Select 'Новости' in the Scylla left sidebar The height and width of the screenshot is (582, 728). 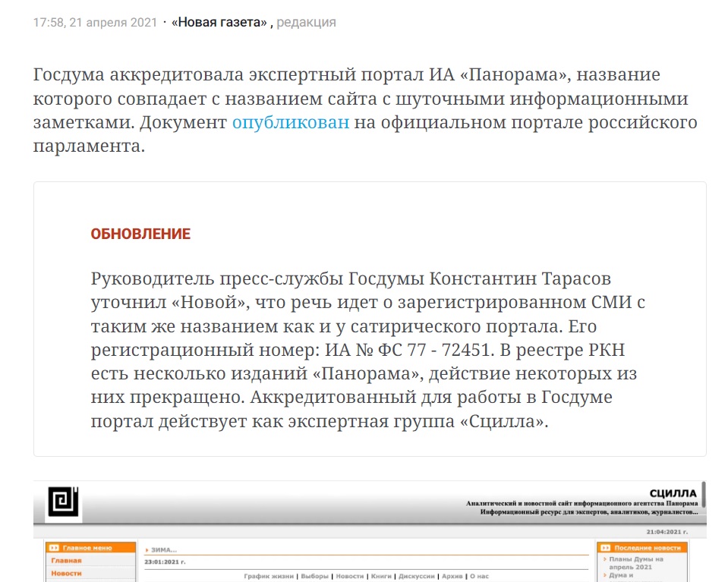point(66,573)
